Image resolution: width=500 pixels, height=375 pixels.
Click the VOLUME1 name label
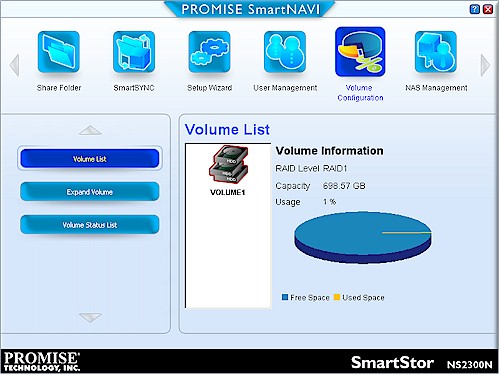[x=228, y=192]
